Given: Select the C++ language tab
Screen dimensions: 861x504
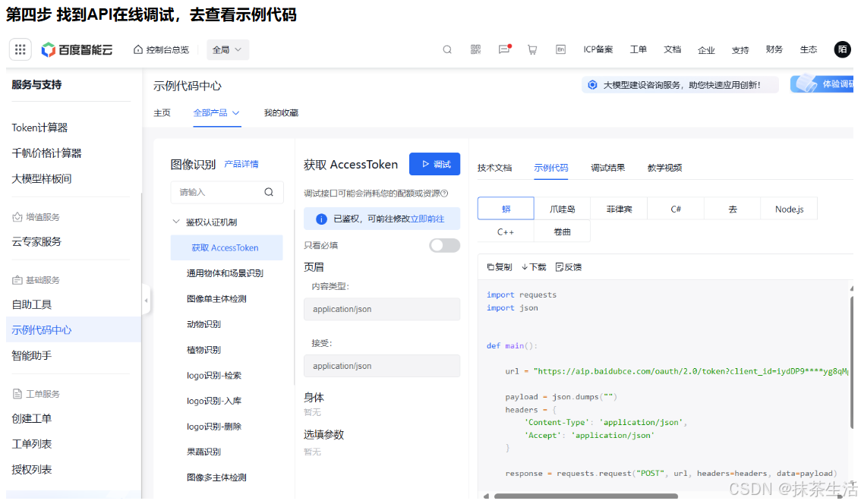Looking at the screenshot, I should coord(506,232).
